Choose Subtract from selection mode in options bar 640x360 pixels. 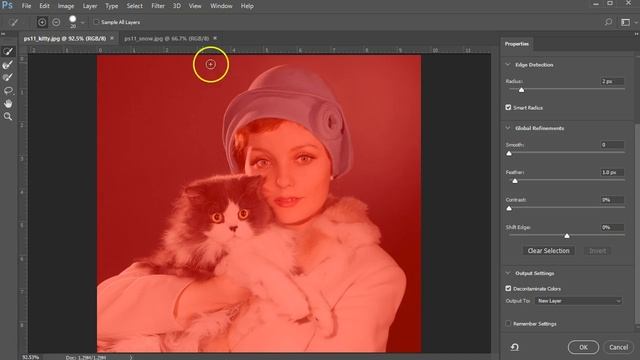56,22
